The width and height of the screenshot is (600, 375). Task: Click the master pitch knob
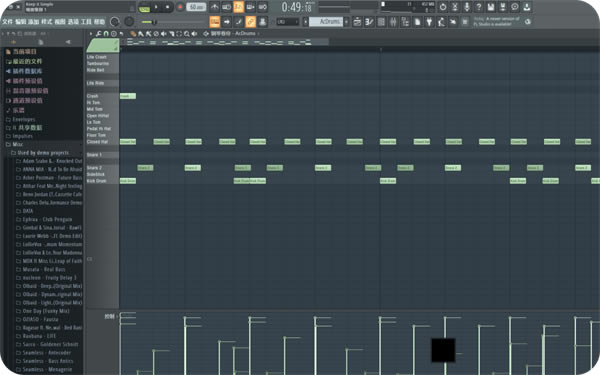[129, 22]
